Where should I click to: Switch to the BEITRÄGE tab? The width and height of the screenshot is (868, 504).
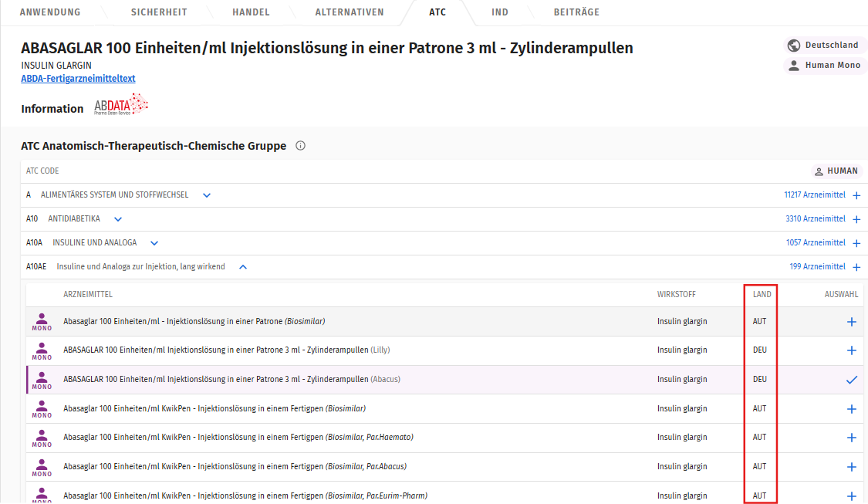[576, 12]
